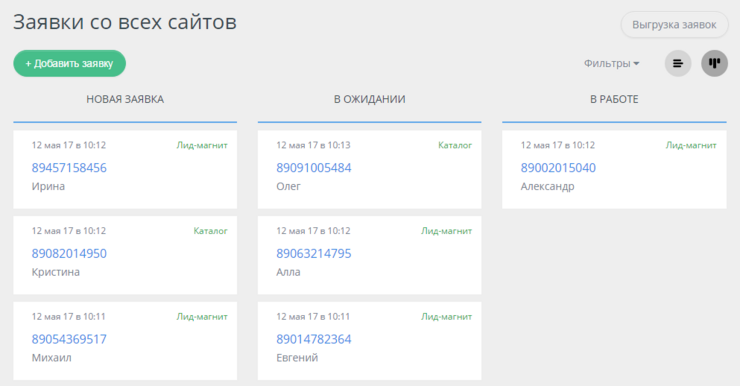The height and width of the screenshot is (386, 740).
Task: Click the date on Кристина card
Action: tap(69, 231)
